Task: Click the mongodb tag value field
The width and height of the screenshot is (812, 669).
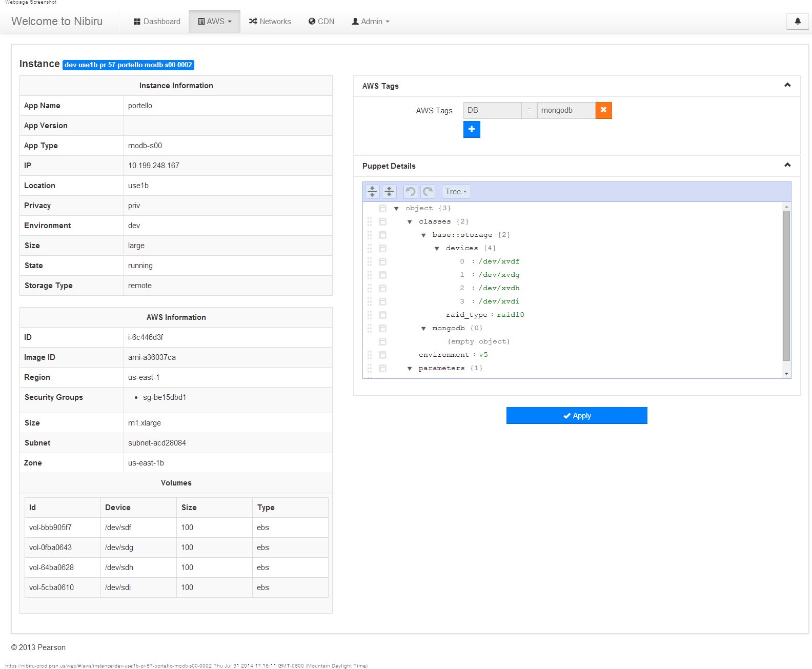Action: coord(566,110)
